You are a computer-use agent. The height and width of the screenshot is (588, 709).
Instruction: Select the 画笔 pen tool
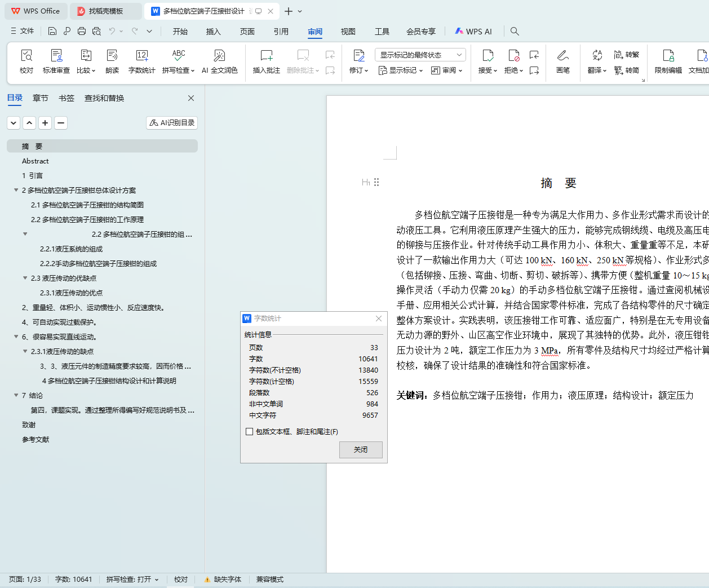tap(563, 61)
